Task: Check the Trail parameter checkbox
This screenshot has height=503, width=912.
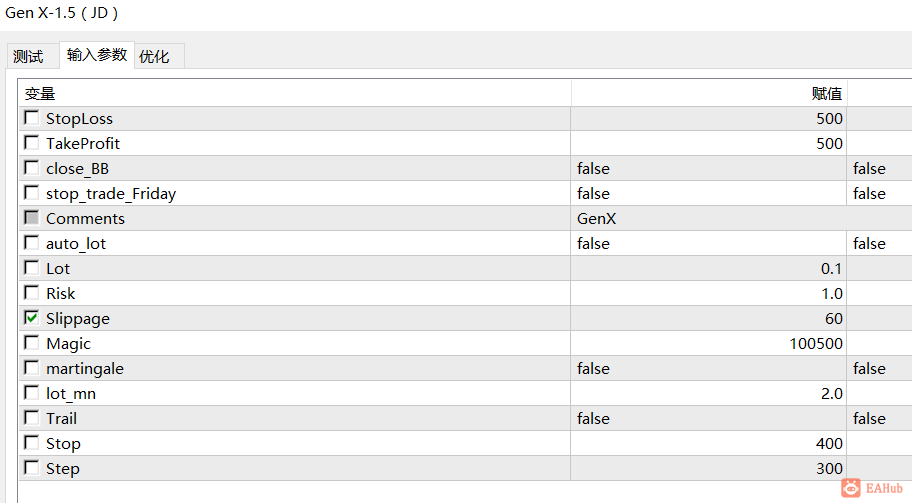Action: click(32, 418)
